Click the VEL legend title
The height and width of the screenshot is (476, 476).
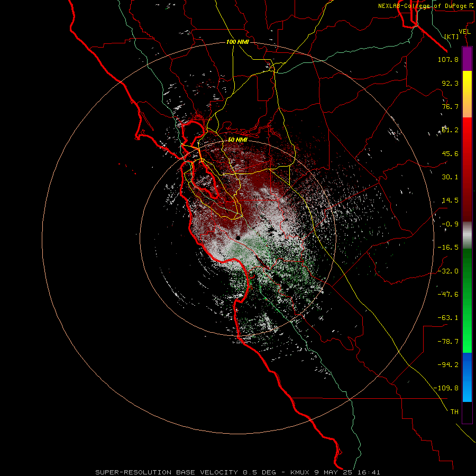[x=464, y=32]
